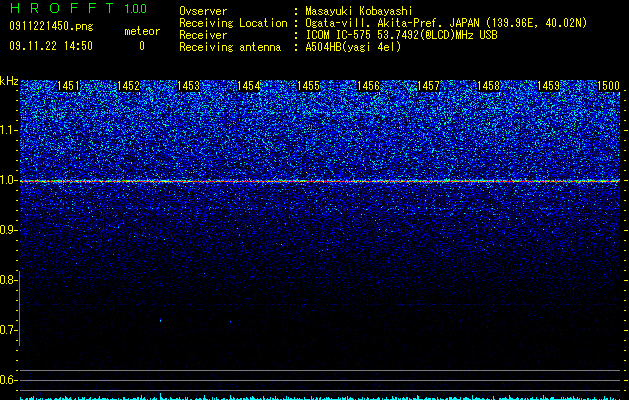Click the 1500 time marker

tap(609, 86)
